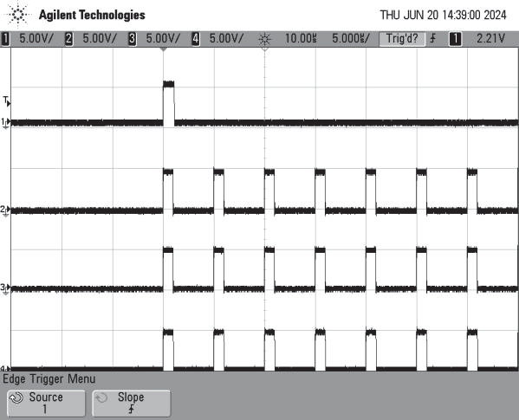The image size is (519, 420).
Task: Click the rotary knob icon on Source softkey
Action: pos(16,397)
